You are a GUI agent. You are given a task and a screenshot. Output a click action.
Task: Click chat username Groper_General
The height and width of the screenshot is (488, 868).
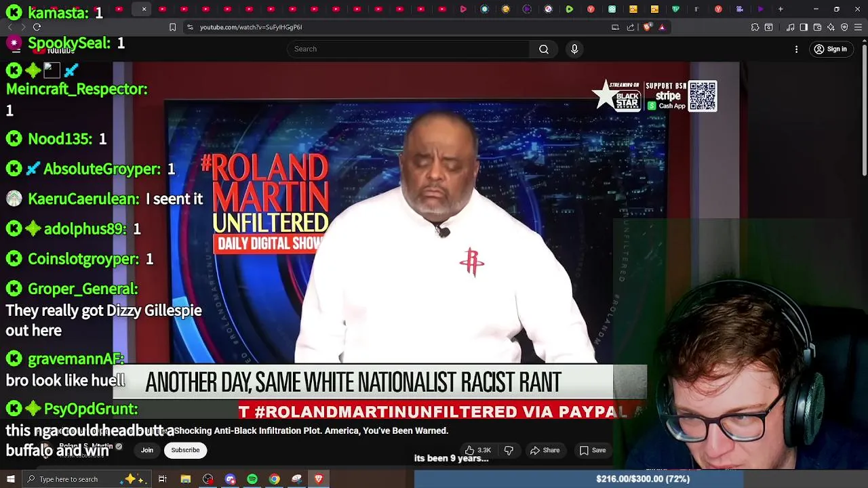pyautogui.click(x=83, y=289)
